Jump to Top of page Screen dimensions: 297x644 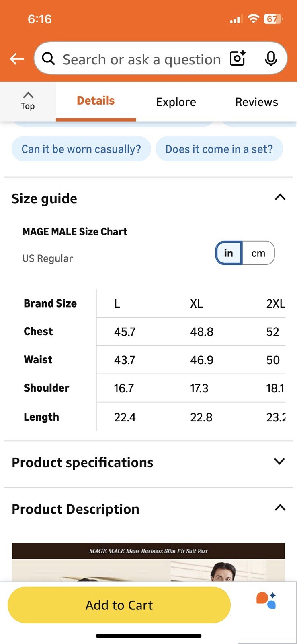(28, 101)
